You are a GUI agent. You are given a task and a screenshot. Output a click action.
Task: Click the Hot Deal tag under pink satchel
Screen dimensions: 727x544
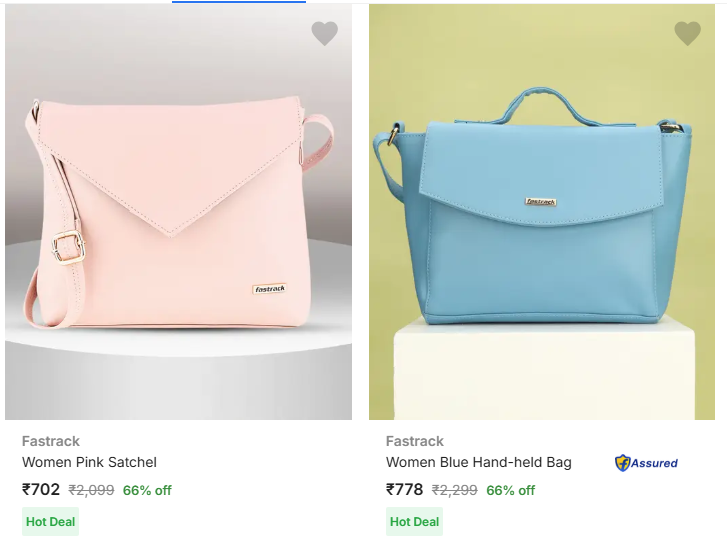(50, 521)
